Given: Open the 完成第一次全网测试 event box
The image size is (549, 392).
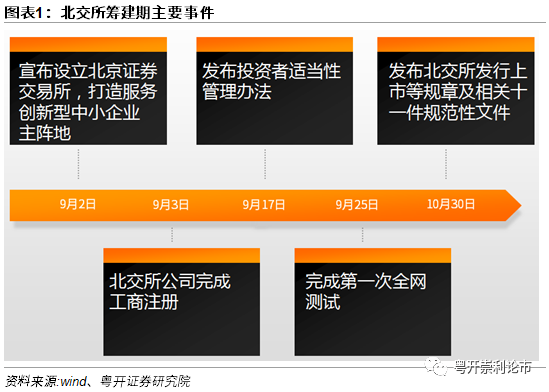Looking at the screenshot, I should [373, 302].
